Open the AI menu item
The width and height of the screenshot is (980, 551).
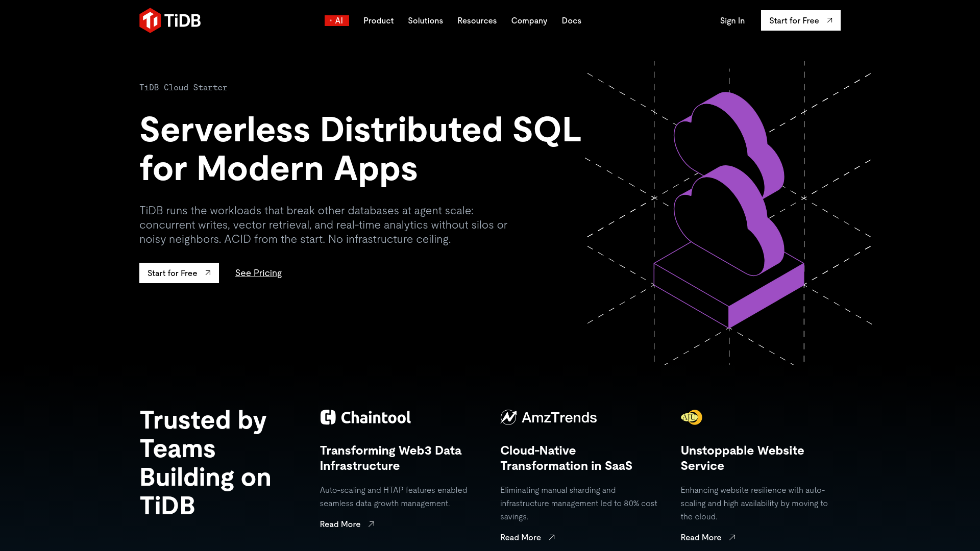point(337,20)
